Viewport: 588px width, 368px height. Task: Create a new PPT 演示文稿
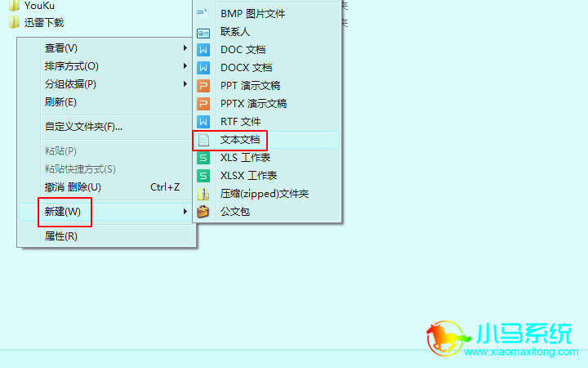coord(267,86)
